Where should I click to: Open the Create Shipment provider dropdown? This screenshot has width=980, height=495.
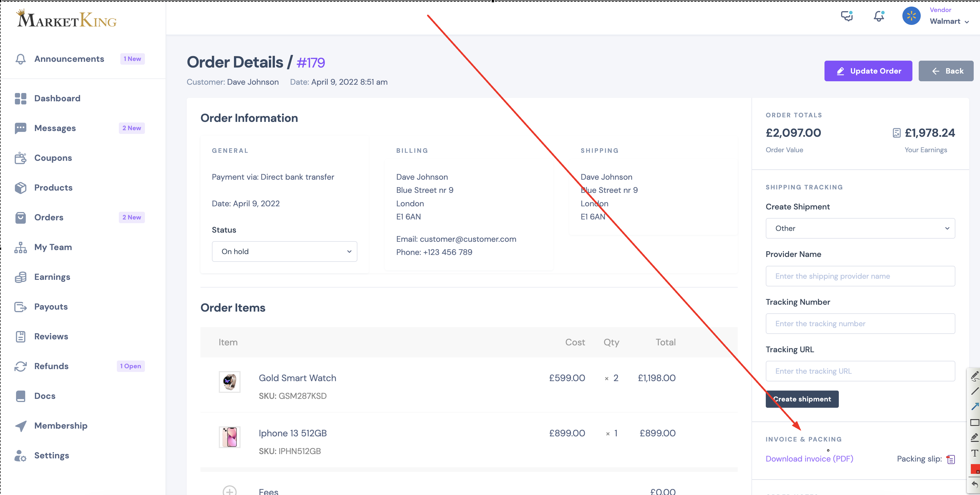[860, 229]
